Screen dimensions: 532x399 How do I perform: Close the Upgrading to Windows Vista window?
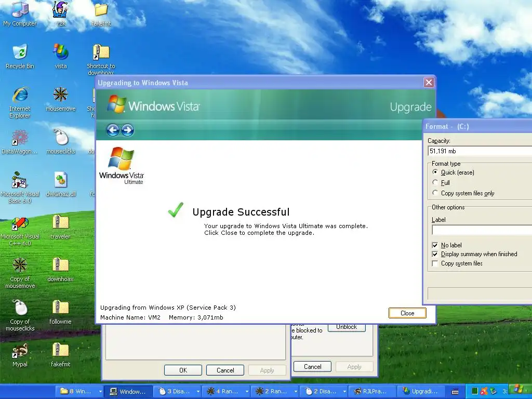click(x=429, y=83)
